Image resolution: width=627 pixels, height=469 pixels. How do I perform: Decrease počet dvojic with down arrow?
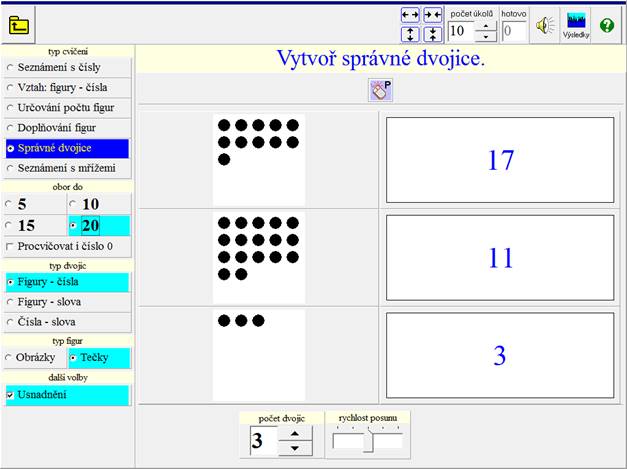pyautogui.click(x=295, y=448)
